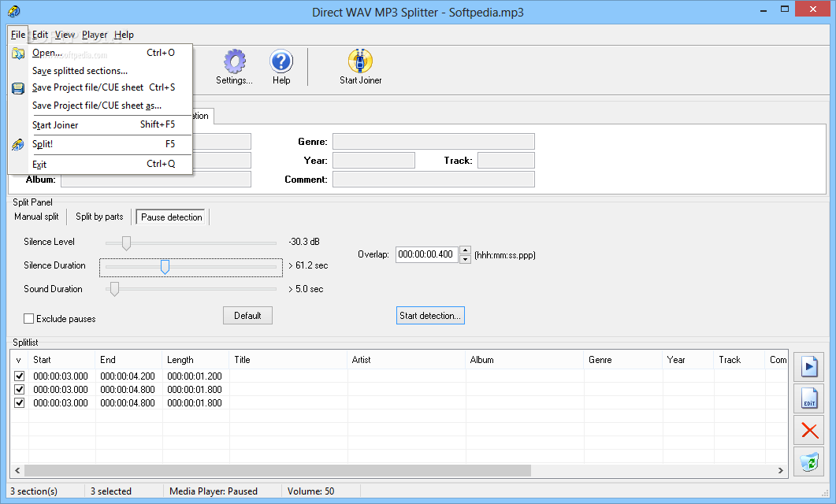
Task: Click the Year column header in splitlist
Action: 689,360
